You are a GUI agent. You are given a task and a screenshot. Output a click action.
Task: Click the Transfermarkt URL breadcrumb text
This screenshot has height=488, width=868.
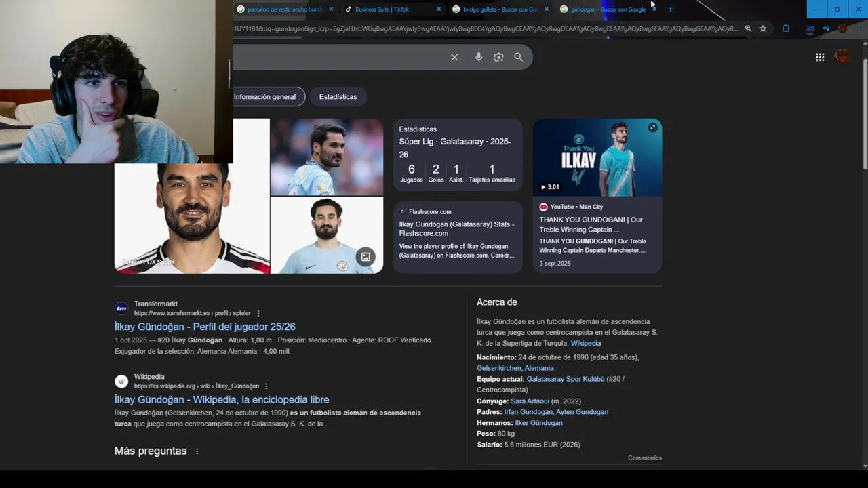[x=193, y=313]
